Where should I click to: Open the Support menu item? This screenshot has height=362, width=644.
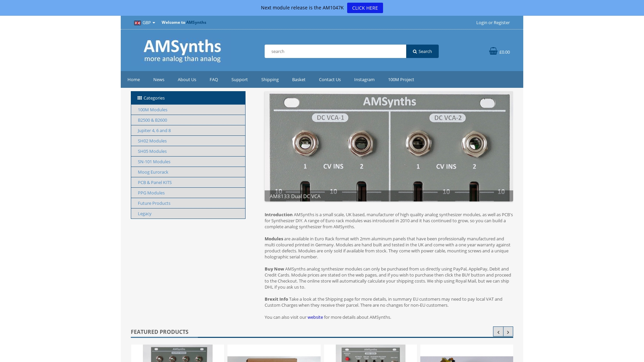[239, 79]
